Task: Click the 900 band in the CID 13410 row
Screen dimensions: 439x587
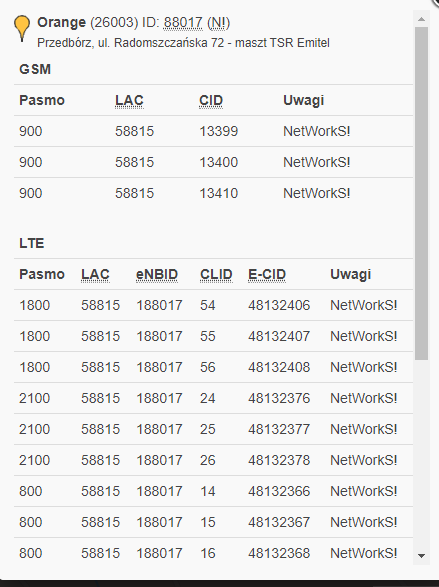Action: [x=31, y=194]
